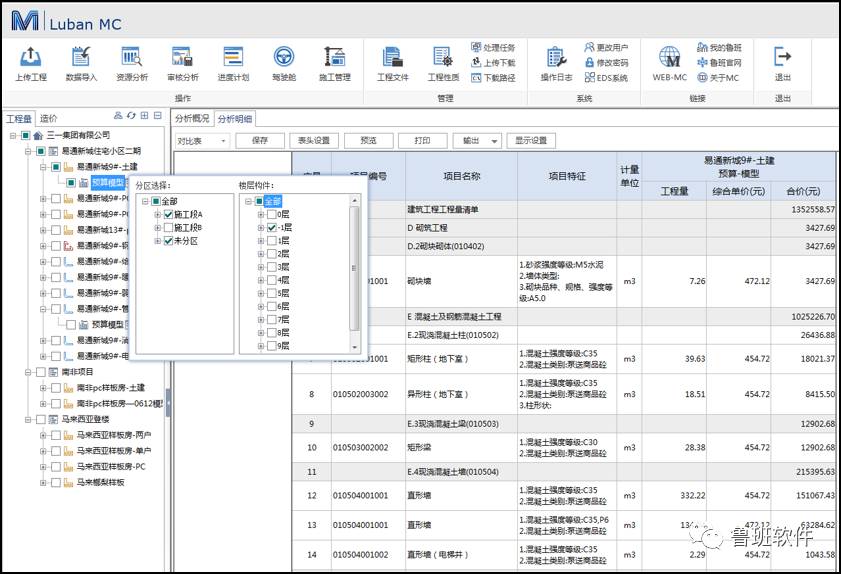
Task: Click the 退出 exit icon
Action: (x=783, y=57)
